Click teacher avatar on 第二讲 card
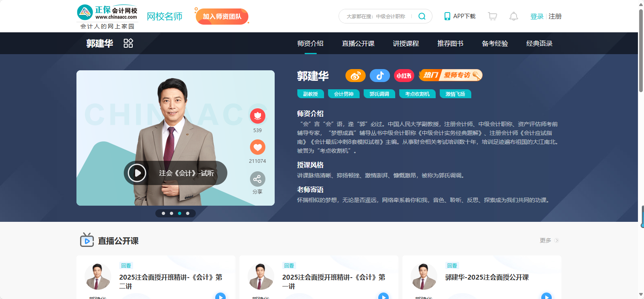Image resolution: width=644 pixels, height=299 pixels. (97, 276)
